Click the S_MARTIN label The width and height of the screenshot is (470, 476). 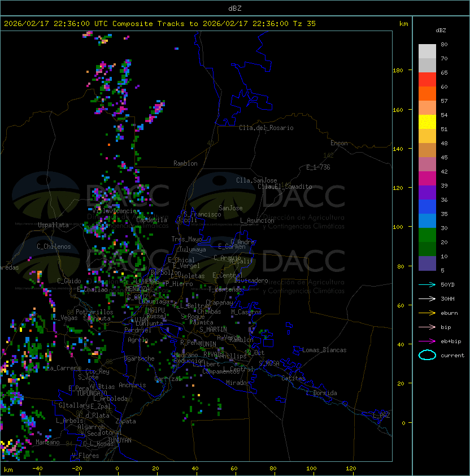pos(213,330)
